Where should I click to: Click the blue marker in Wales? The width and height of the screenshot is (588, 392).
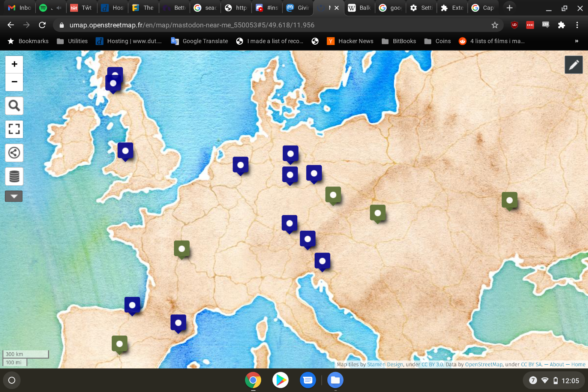pos(125,152)
